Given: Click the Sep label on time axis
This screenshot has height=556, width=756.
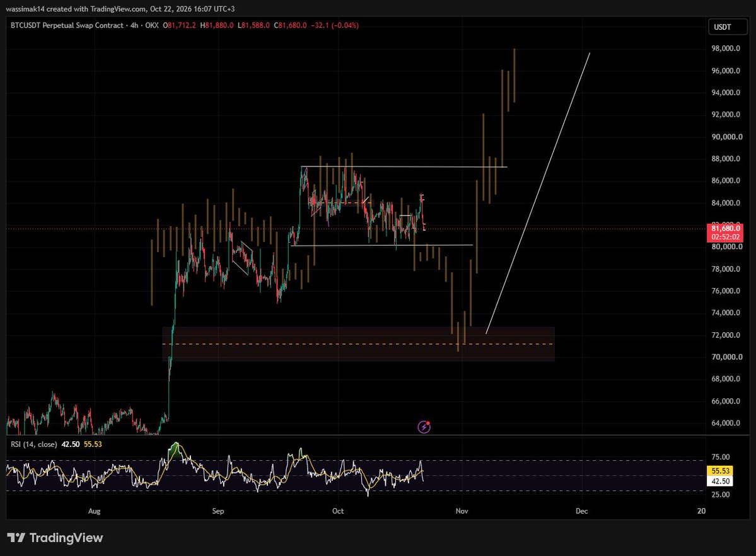Looking at the screenshot, I should 218,511.
